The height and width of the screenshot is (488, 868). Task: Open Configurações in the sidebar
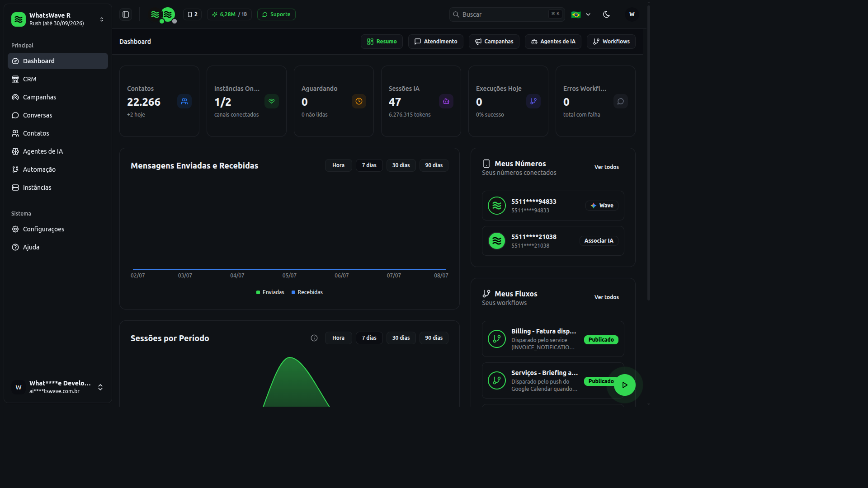tap(58, 229)
